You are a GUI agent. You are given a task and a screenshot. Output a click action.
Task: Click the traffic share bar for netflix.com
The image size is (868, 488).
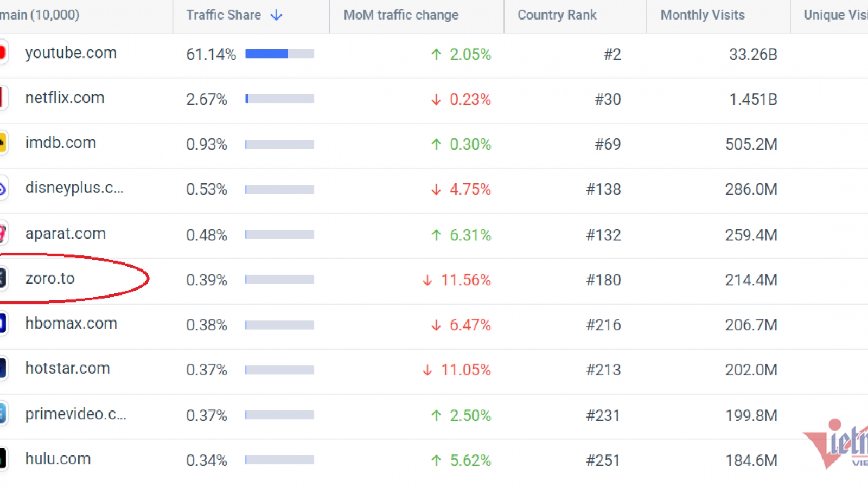point(280,99)
